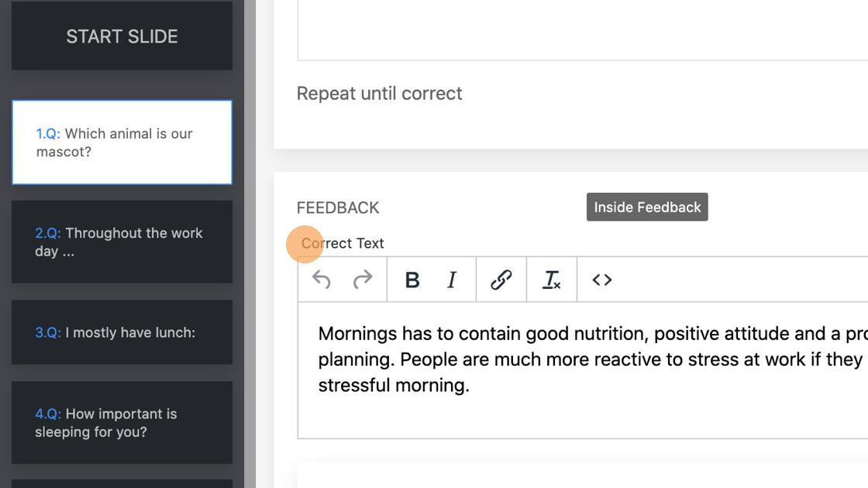
Task: Insert a link with the chain icon
Action: point(501,280)
